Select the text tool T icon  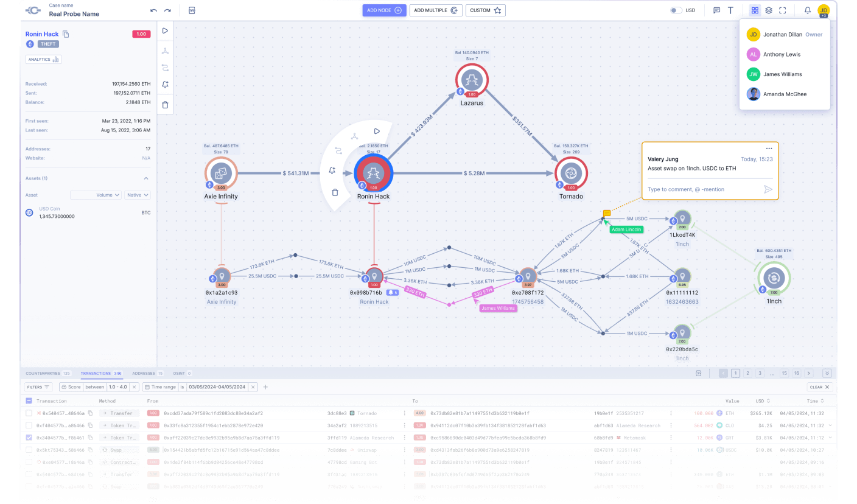coord(730,10)
